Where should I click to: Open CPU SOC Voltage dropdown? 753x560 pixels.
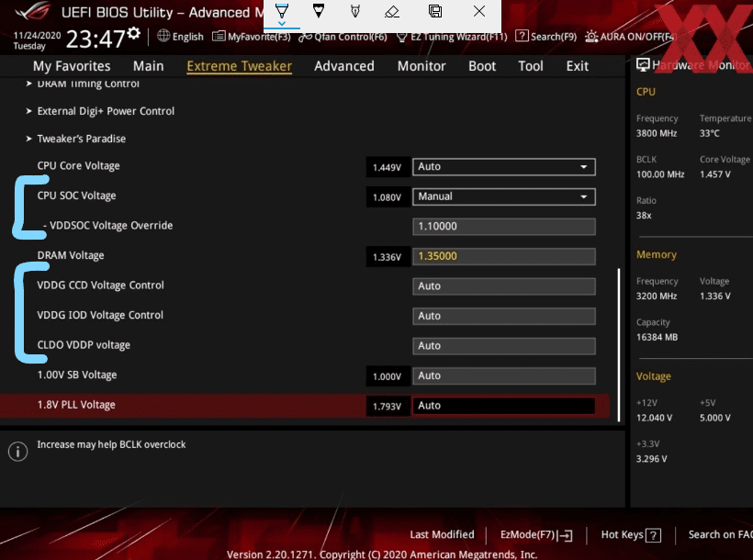504,196
